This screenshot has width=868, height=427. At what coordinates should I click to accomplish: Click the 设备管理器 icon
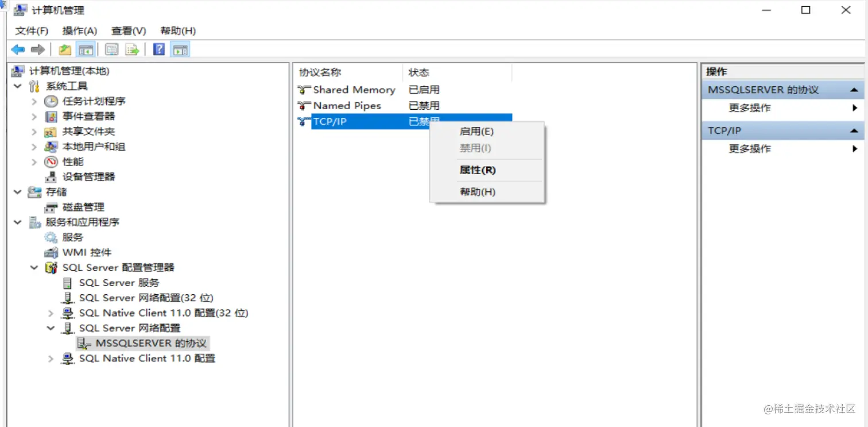pyautogui.click(x=51, y=177)
